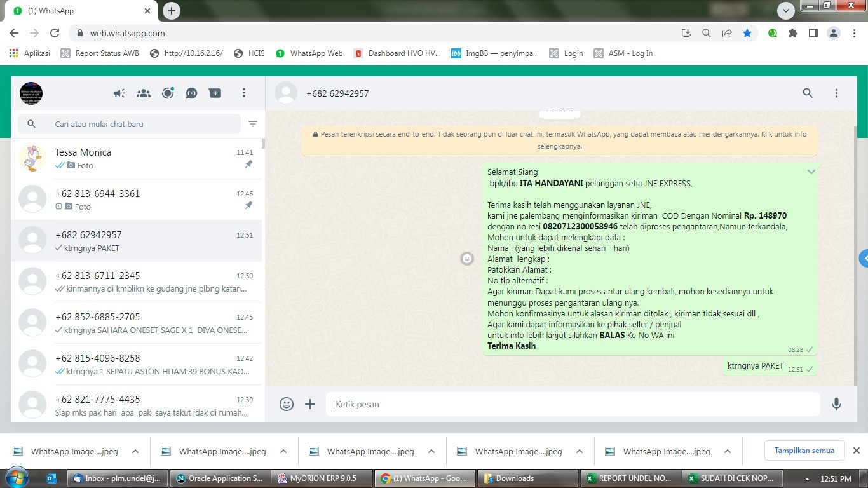Close the (1) WhatsApp tab
Screen dimensions: 868x488
point(147,11)
